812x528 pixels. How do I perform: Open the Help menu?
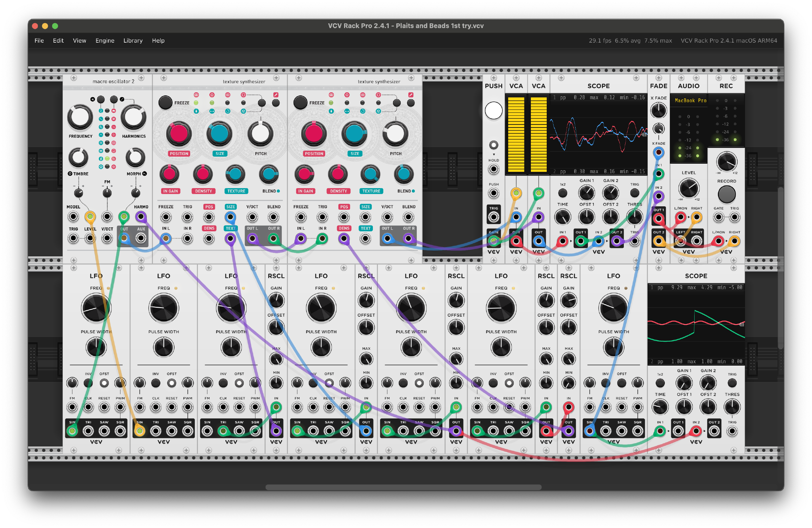click(158, 41)
